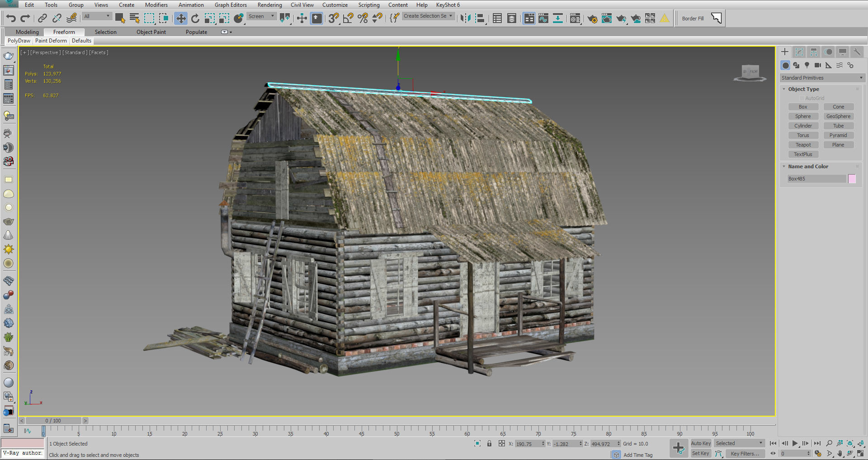Open the Graph Editors menu
The image size is (868, 460).
pyautogui.click(x=231, y=5)
